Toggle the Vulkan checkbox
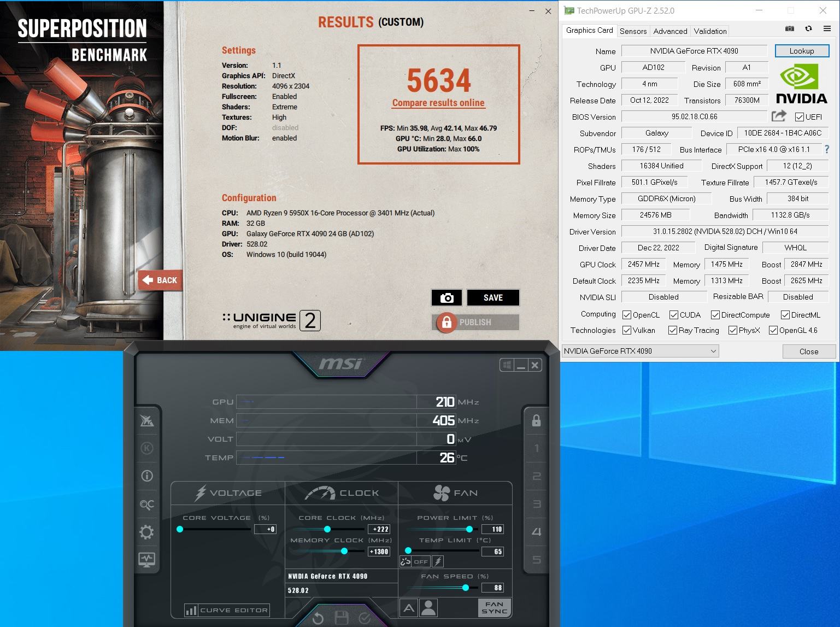This screenshot has width=840, height=627. point(627,330)
